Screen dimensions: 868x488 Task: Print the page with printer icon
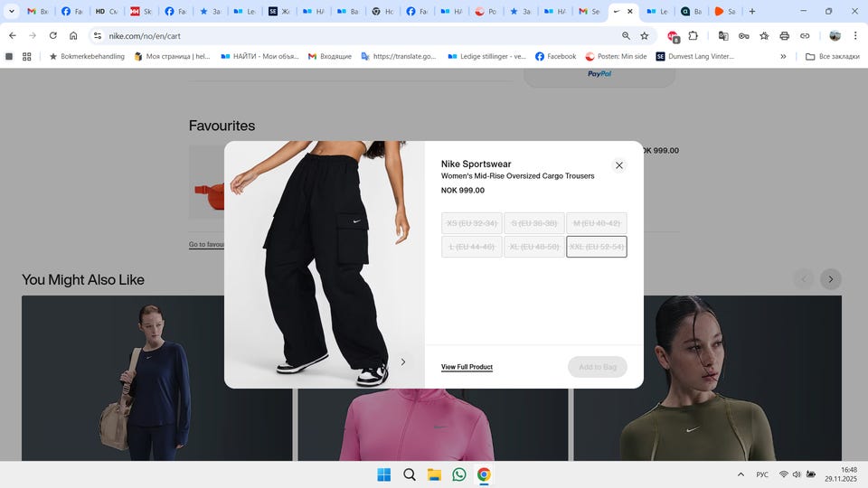pyautogui.click(x=785, y=35)
